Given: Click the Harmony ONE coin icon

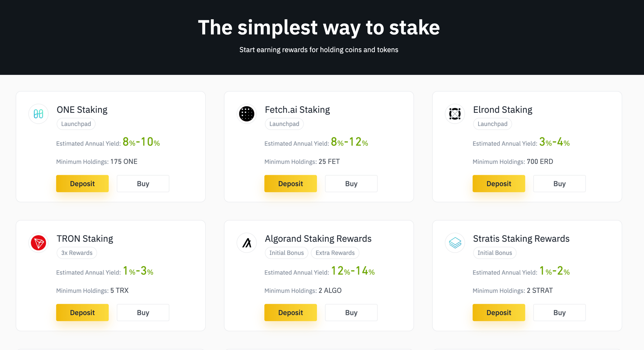Looking at the screenshot, I should (38, 114).
